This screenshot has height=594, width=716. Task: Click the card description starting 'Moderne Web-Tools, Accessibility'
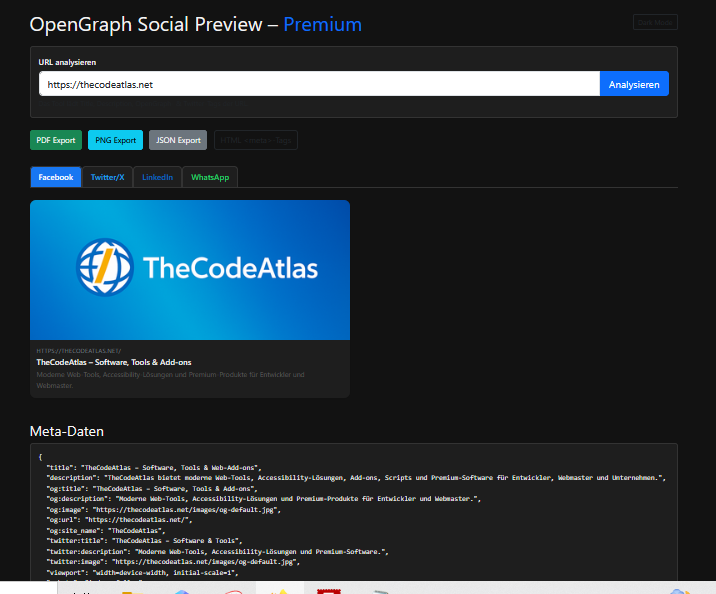(x=170, y=380)
